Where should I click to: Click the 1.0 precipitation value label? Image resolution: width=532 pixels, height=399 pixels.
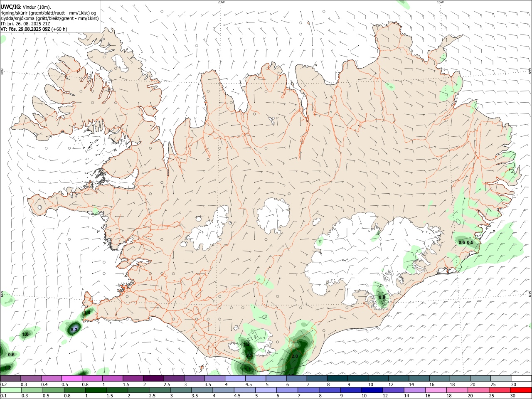(25, 334)
